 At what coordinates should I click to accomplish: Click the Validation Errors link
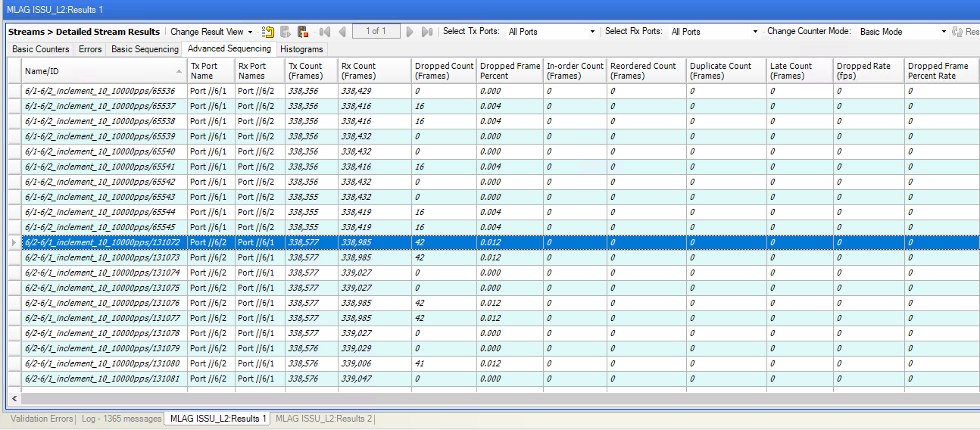point(42,419)
